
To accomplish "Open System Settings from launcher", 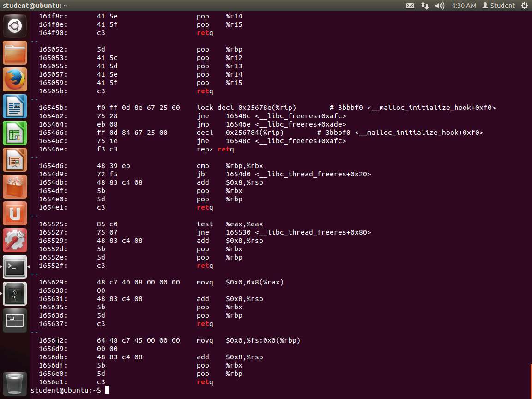I will (x=15, y=241).
